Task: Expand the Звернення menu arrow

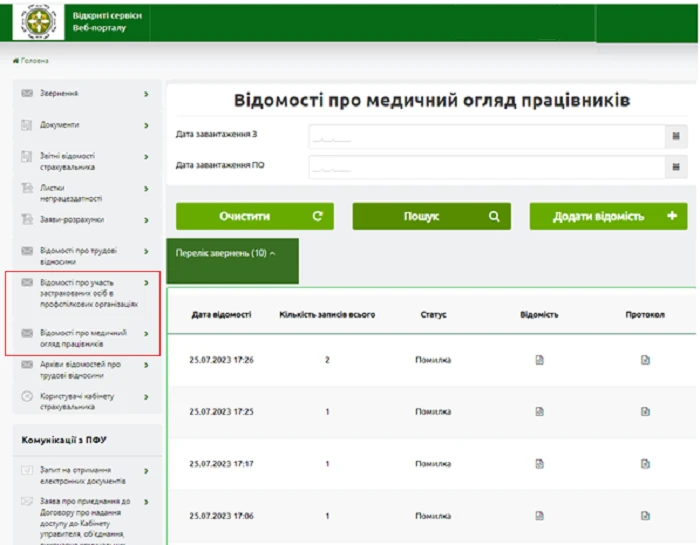Action: point(146,94)
